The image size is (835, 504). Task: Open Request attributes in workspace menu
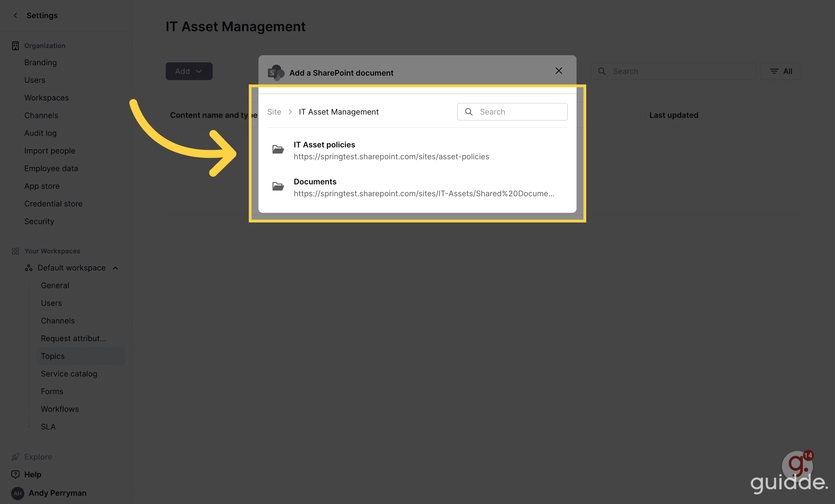tap(73, 338)
